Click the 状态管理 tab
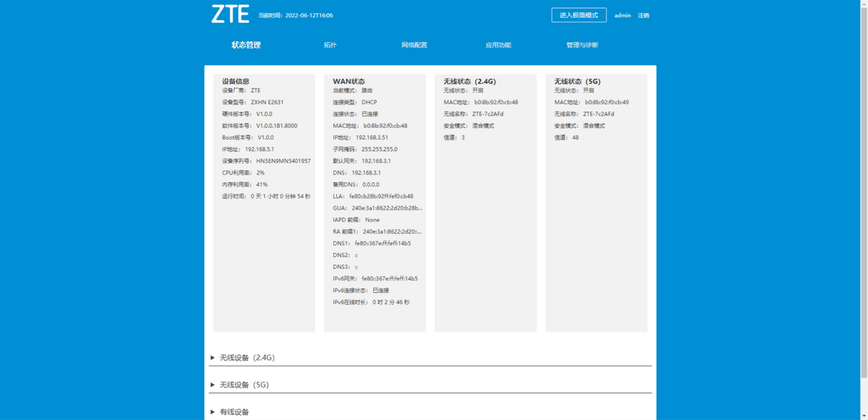Screen dimensions: 868x420 tap(246, 44)
